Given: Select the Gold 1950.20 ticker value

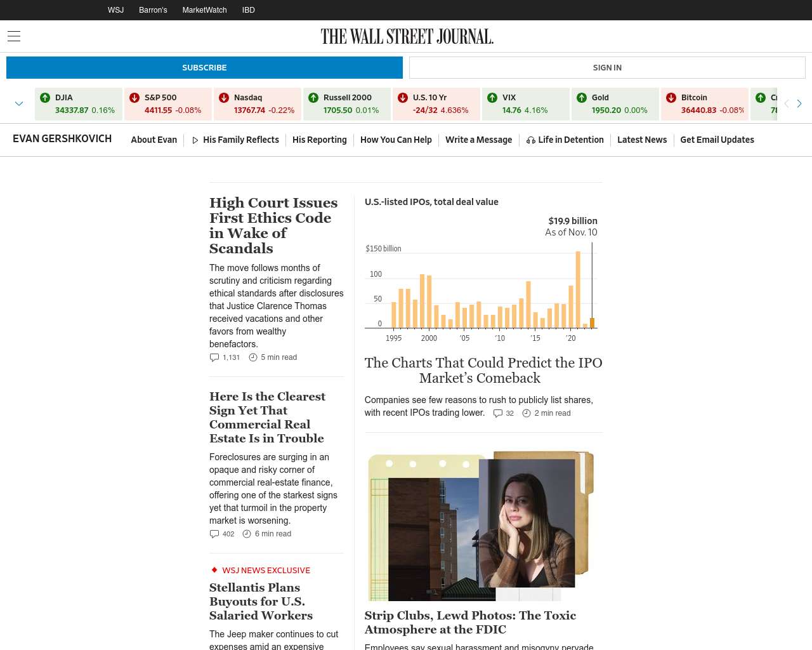Looking at the screenshot, I should pos(606,110).
